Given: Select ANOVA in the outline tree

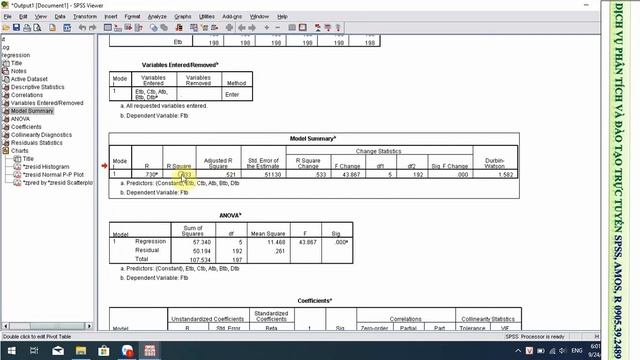Looking at the screenshot, I should pos(20,119).
